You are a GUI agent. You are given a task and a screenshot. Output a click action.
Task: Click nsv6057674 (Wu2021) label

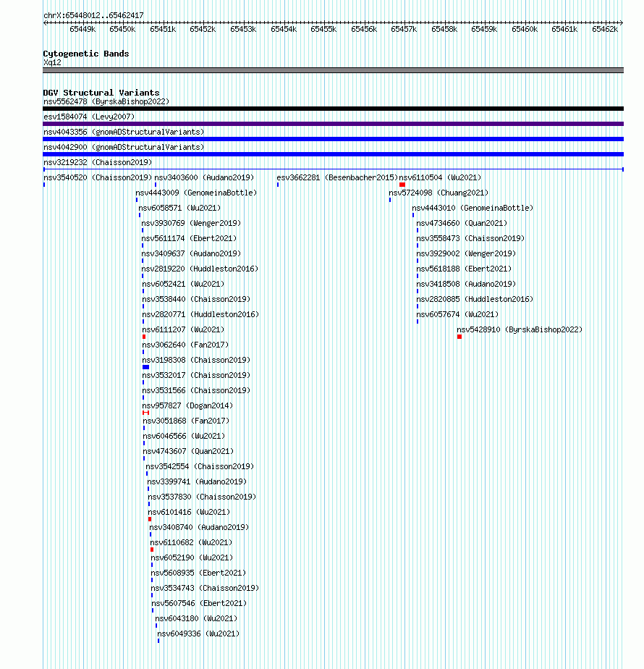(457, 314)
